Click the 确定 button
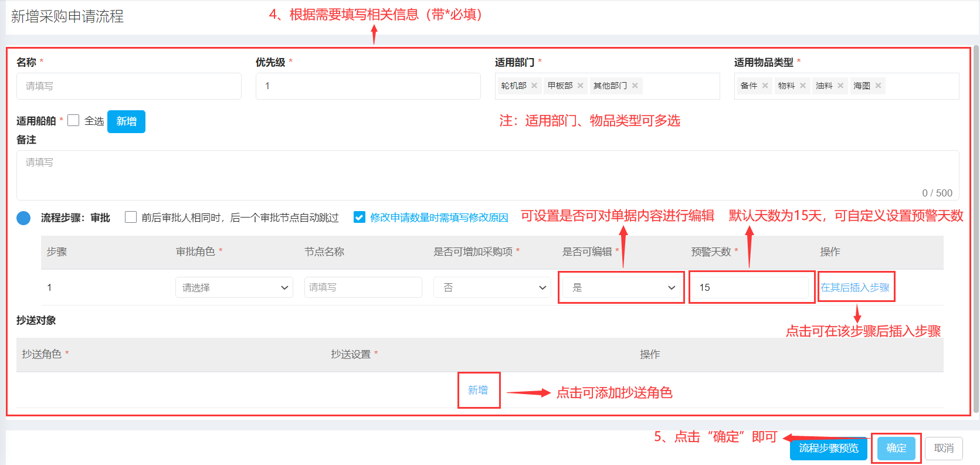 click(896, 448)
